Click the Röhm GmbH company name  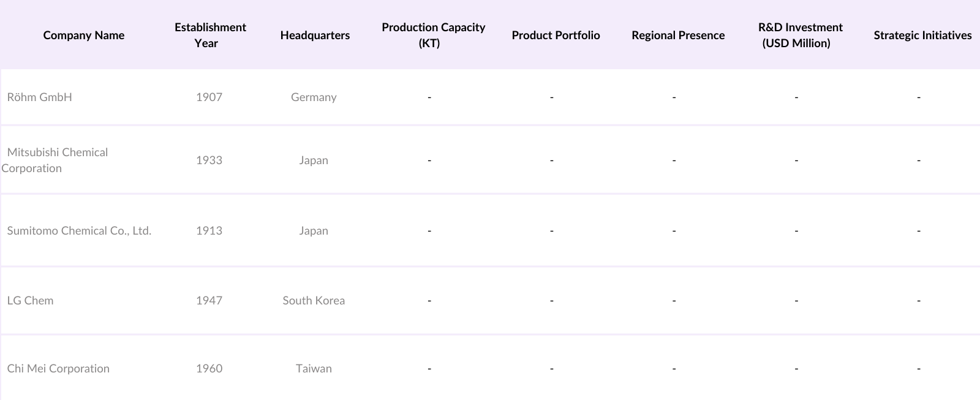[40, 97]
